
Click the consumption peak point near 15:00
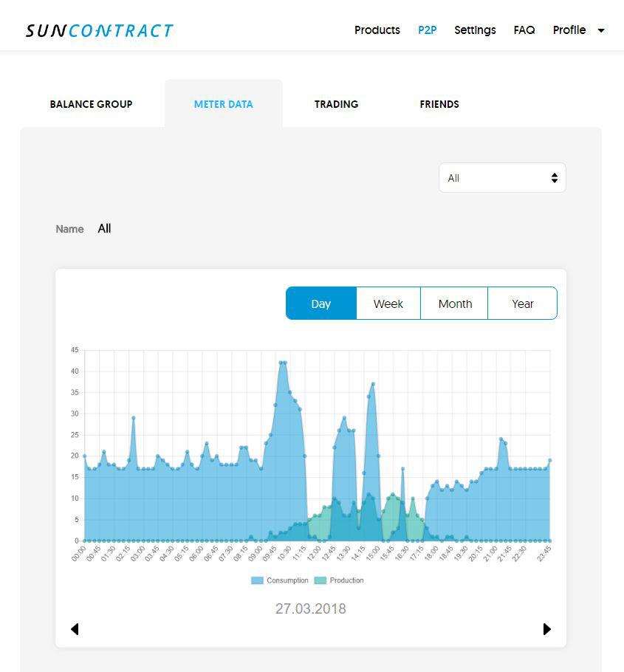[x=373, y=384]
